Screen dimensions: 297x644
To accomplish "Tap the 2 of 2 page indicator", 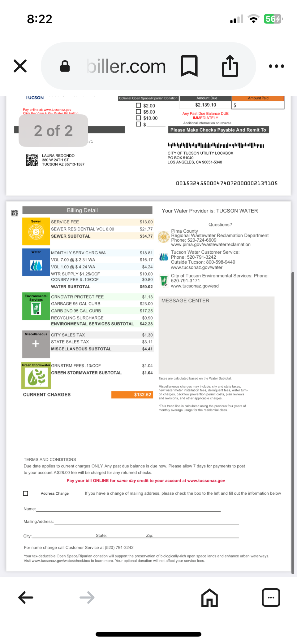I will point(53,130).
